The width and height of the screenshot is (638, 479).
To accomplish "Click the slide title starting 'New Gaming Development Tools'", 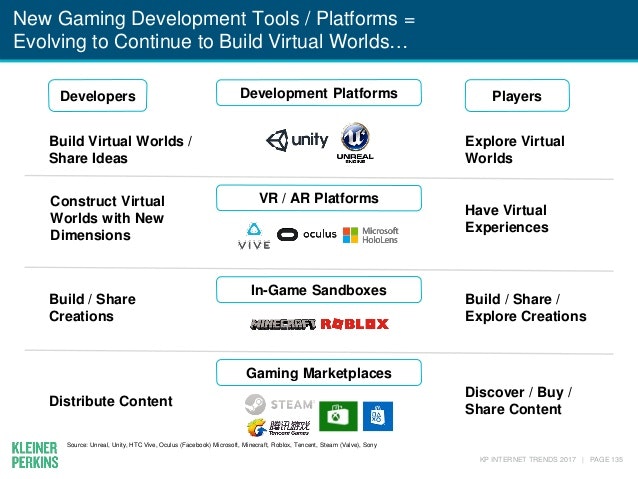I will pos(214,30).
